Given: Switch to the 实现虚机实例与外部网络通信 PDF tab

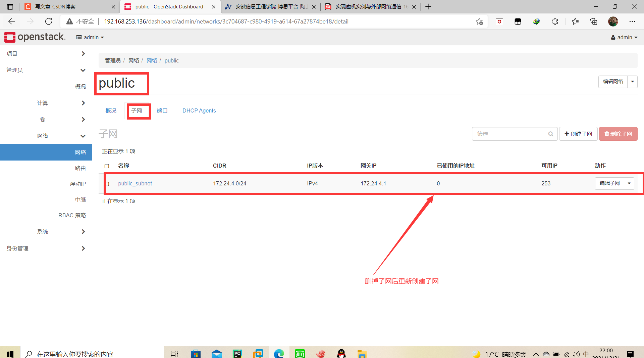Looking at the screenshot, I should tap(370, 7).
